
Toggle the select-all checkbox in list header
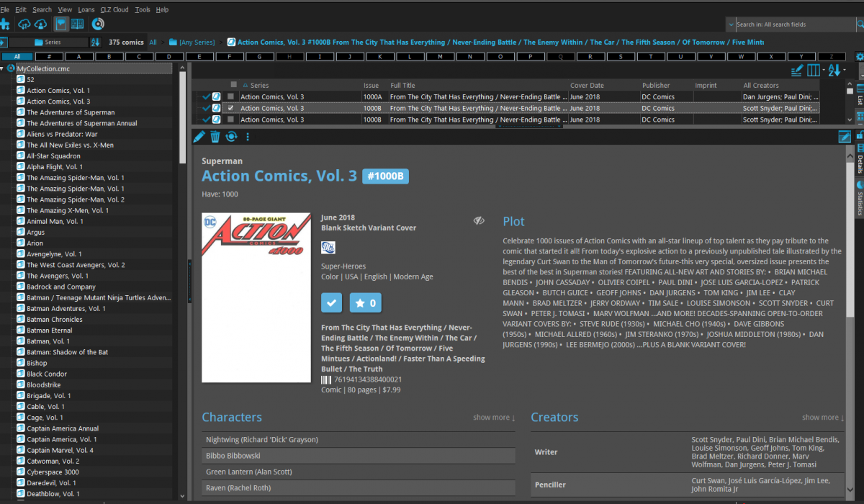pyautogui.click(x=233, y=85)
